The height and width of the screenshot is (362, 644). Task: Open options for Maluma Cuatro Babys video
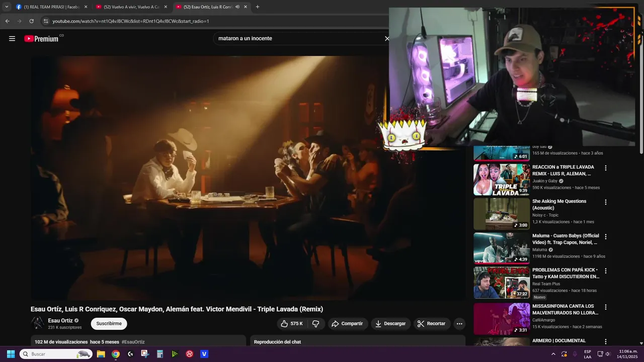pos(606,236)
